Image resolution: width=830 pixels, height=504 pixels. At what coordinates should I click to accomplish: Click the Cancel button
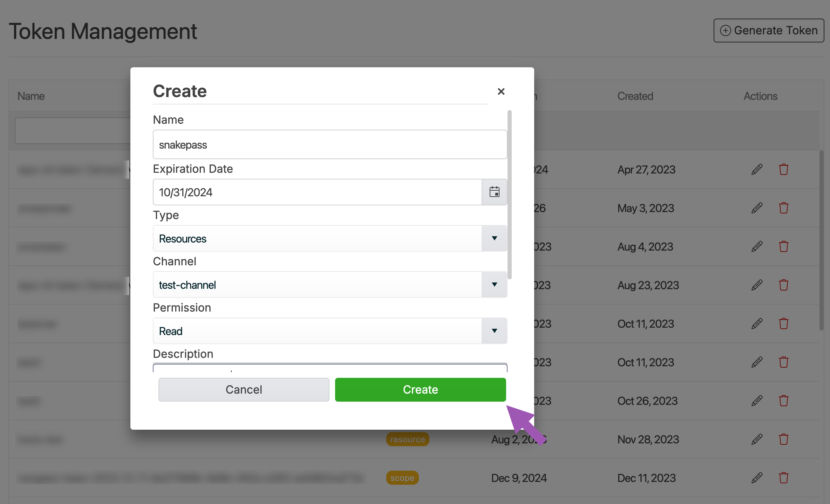tap(244, 390)
